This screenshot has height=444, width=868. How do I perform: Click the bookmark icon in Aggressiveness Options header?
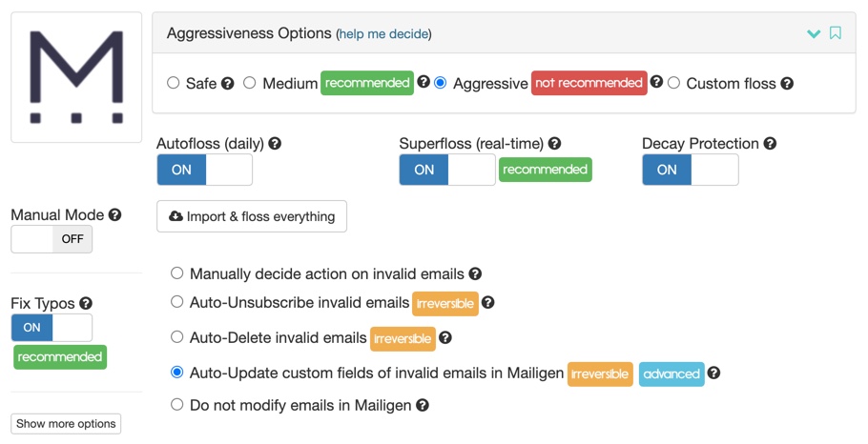tap(836, 33)
